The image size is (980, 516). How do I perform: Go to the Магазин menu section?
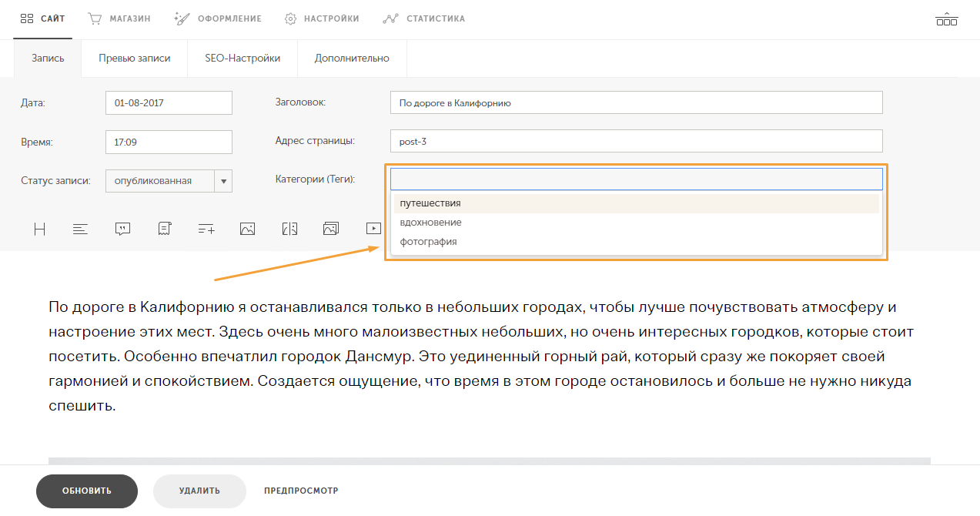(x=119, y=18)
